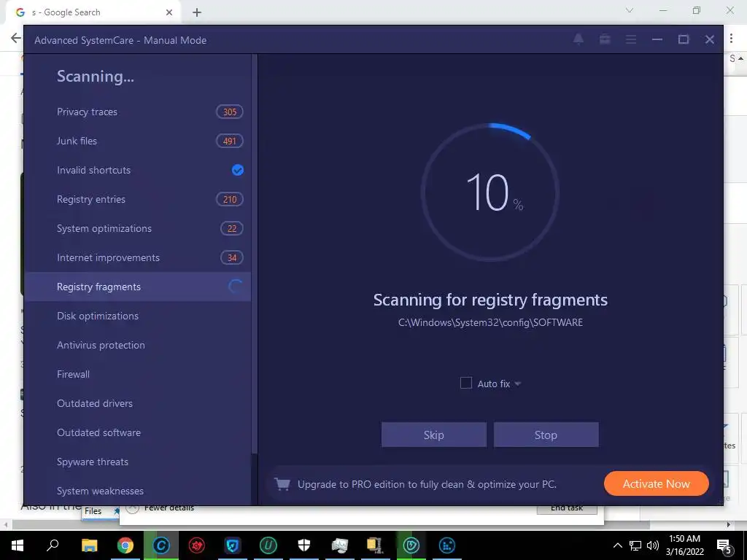This screenshot has height=560, width=747.
Task: Click the Scanning for registry fragments heading
Action: (490, 300)
